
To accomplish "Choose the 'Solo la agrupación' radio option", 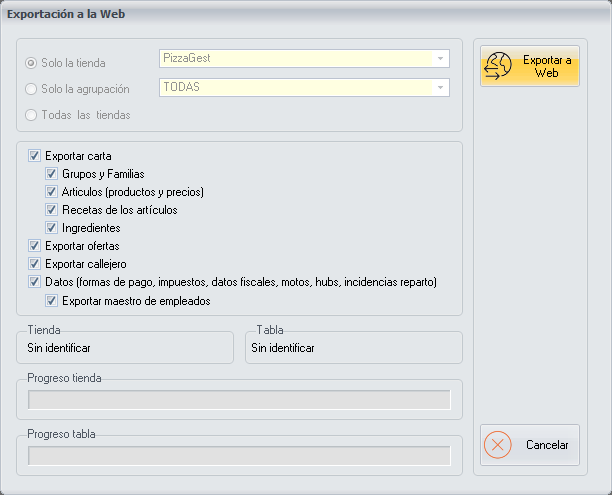I will (x=32, y=89).
